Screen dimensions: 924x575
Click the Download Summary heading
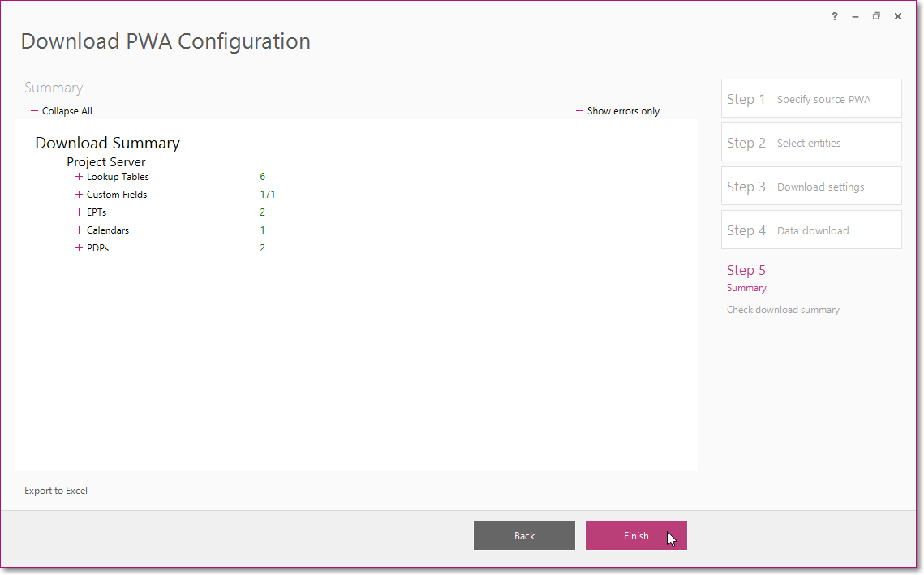pyautogui.click(x=107, y=144)
